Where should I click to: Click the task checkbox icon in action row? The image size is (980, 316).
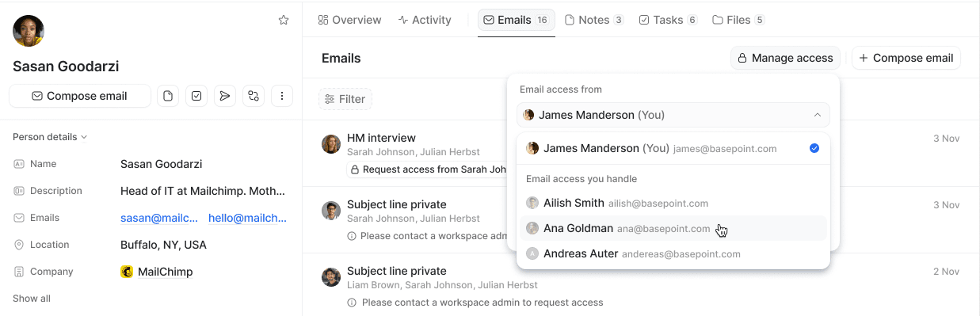pyautogui.click(x=196, y=96)
